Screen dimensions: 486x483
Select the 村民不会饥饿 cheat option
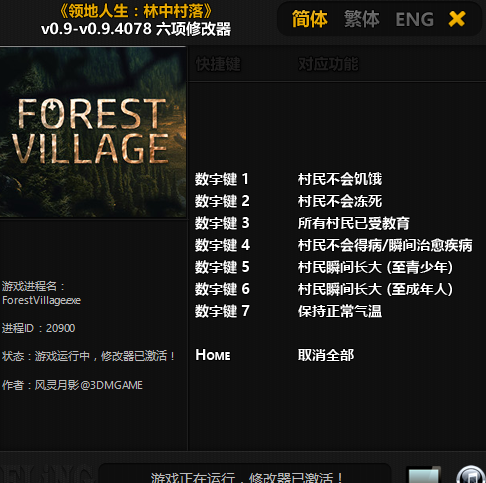coord(340,179)
